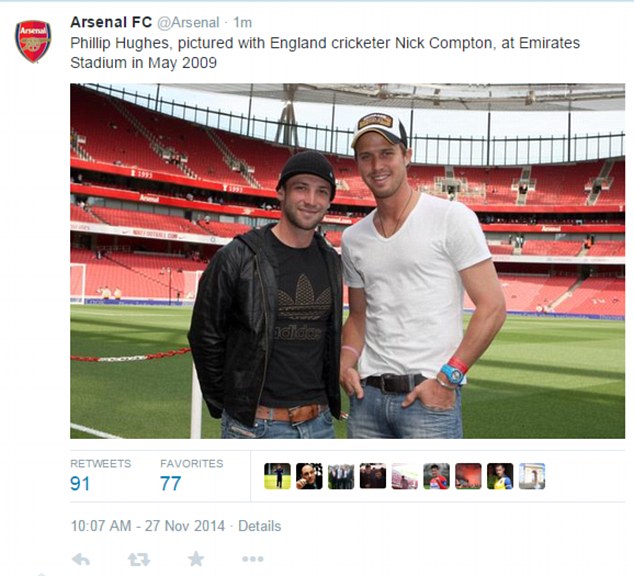Click the retweet arrows icon
Viewport: 634px width, 576px height.
139,559
